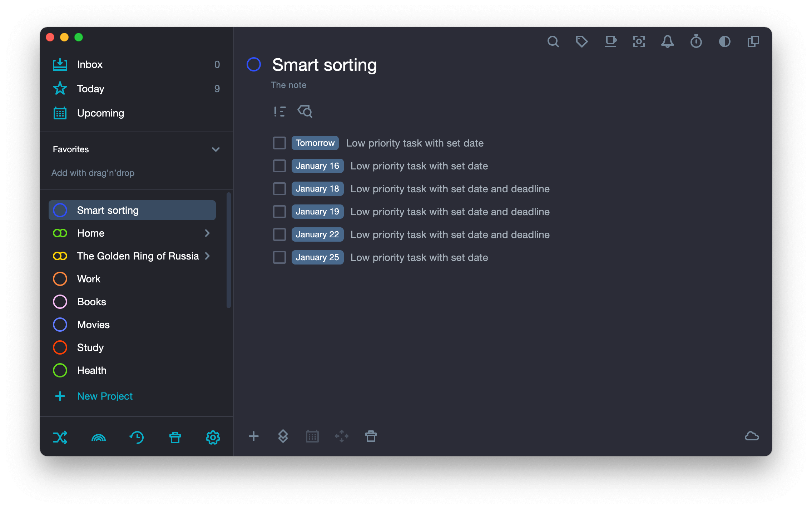The image size is (812, 509).
Task: Open the Study project
Action: (x=132, y=347)
